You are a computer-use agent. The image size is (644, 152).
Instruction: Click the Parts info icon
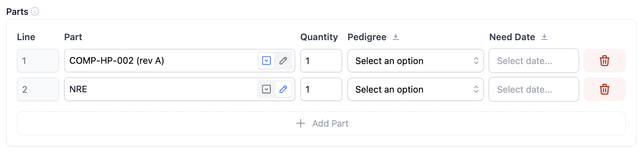(35, 12)
